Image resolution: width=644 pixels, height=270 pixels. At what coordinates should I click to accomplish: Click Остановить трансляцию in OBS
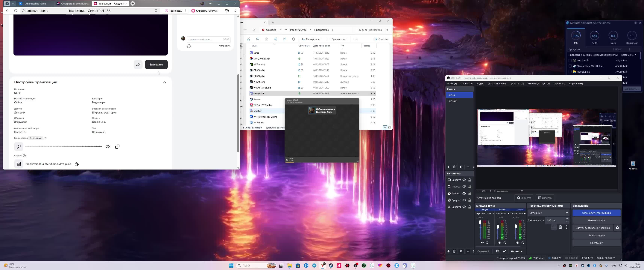click(x=596, y=213)
